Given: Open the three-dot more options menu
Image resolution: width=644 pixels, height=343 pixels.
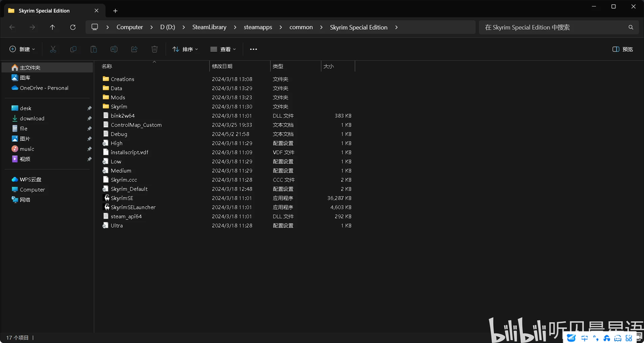Looking at the screenshot, I should pyautogui.click(x=253, y=49).
